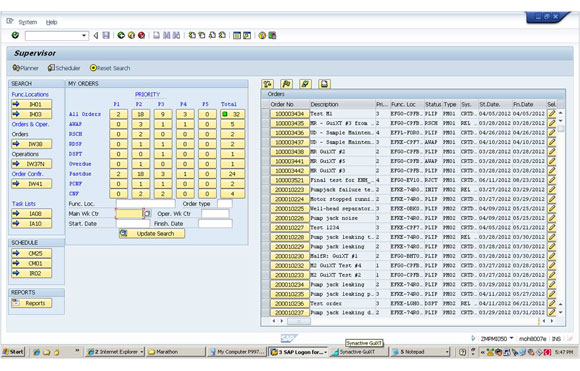Click the Start Date input field
Screen dimensions: 580x371
click(133, 224)
